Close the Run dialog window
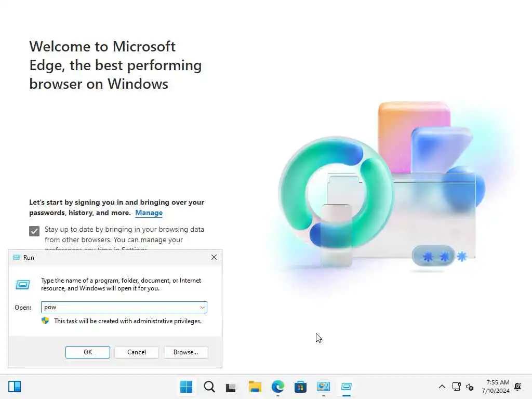532x399 pixels. (x=214, y=257)
